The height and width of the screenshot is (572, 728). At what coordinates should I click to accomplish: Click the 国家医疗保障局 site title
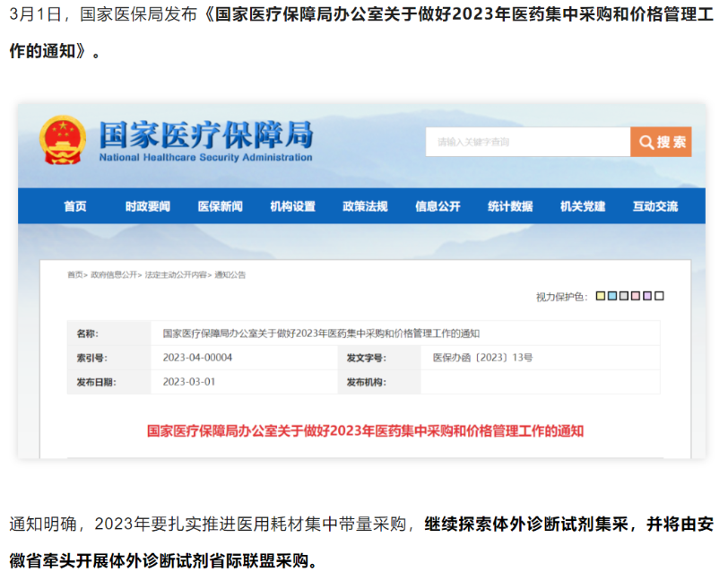(x=206, y=135)
